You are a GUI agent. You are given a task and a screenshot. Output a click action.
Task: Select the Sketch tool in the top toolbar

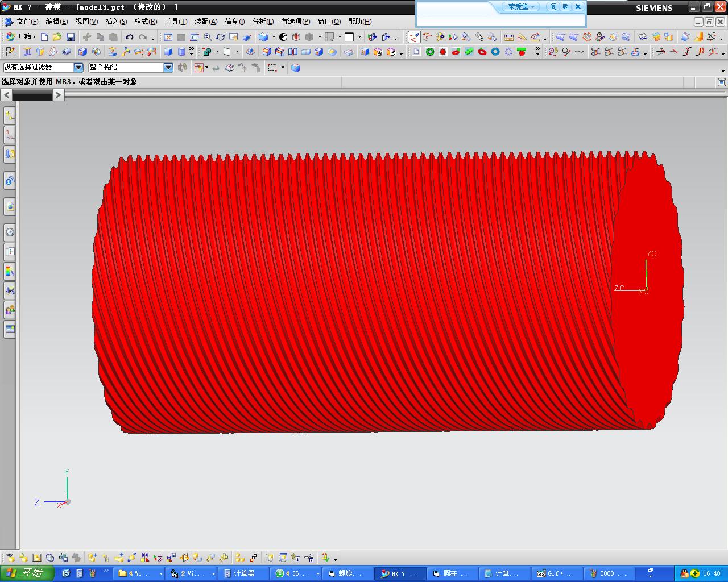10,52
